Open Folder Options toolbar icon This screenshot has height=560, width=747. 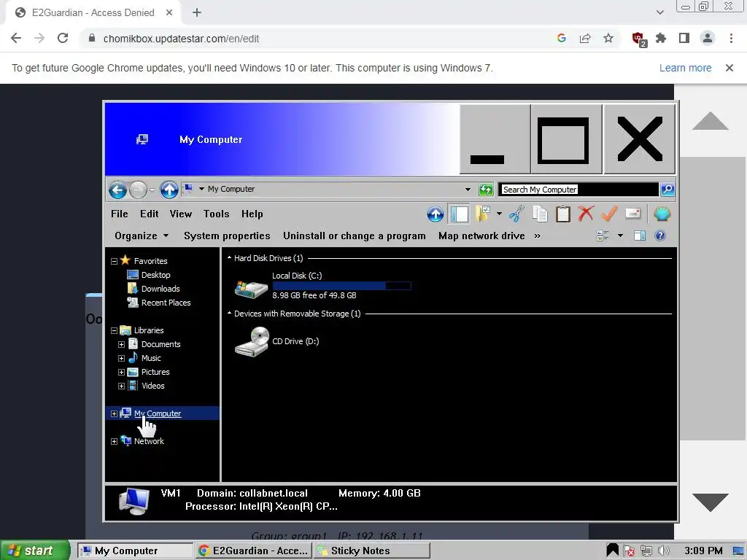tap(482, 214)
